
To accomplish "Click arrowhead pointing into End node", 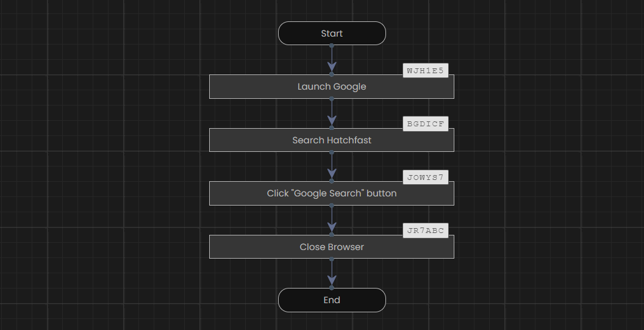I will click(x=332, y=281).
